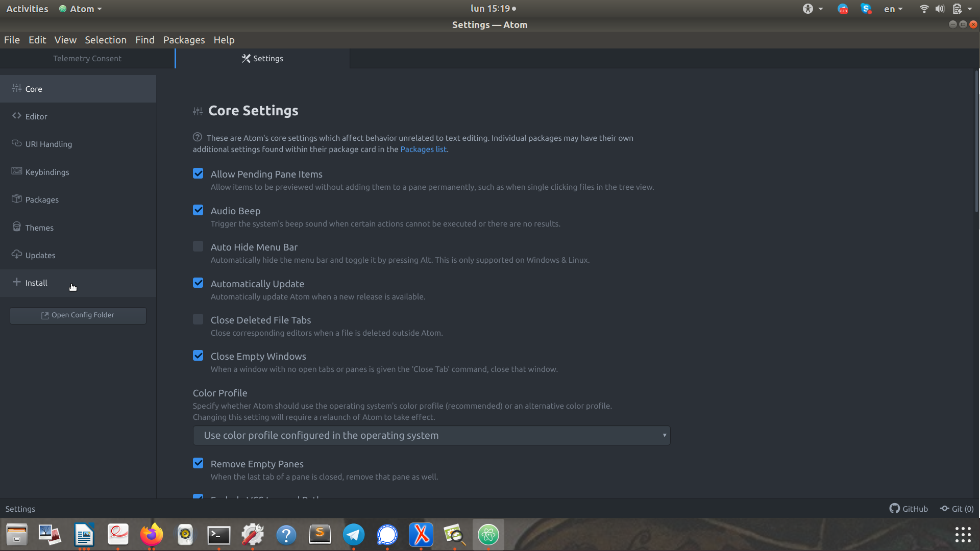
Task: Open the Wi-Fi indicator in top bar
Action: pyautogui.click(x=924, y=9)
